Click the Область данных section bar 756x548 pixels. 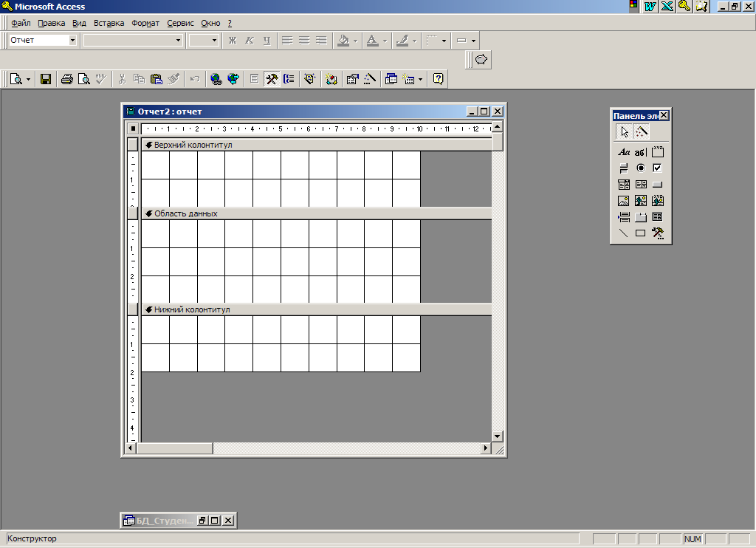coord(316,213)
